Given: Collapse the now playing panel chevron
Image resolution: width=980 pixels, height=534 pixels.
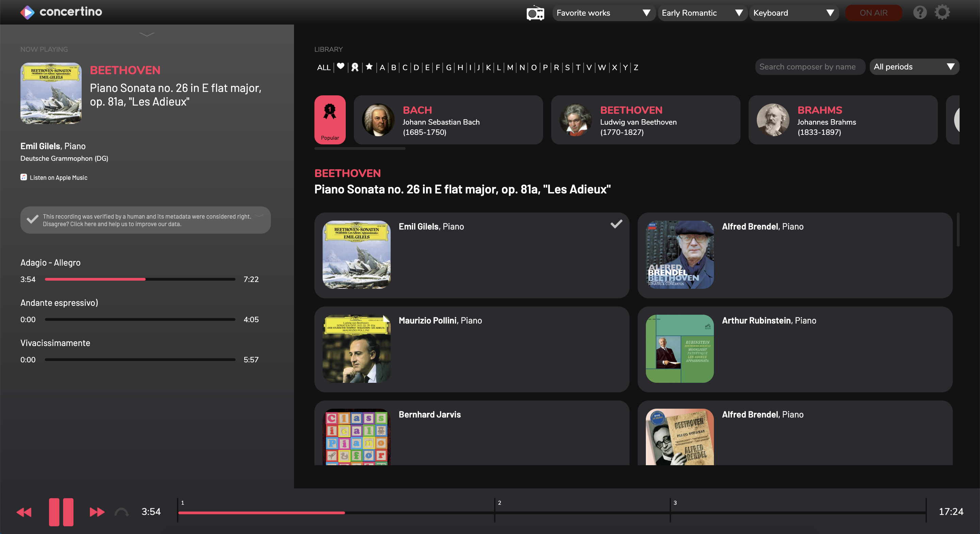Looking at the screenshot, I should point(147,35).
